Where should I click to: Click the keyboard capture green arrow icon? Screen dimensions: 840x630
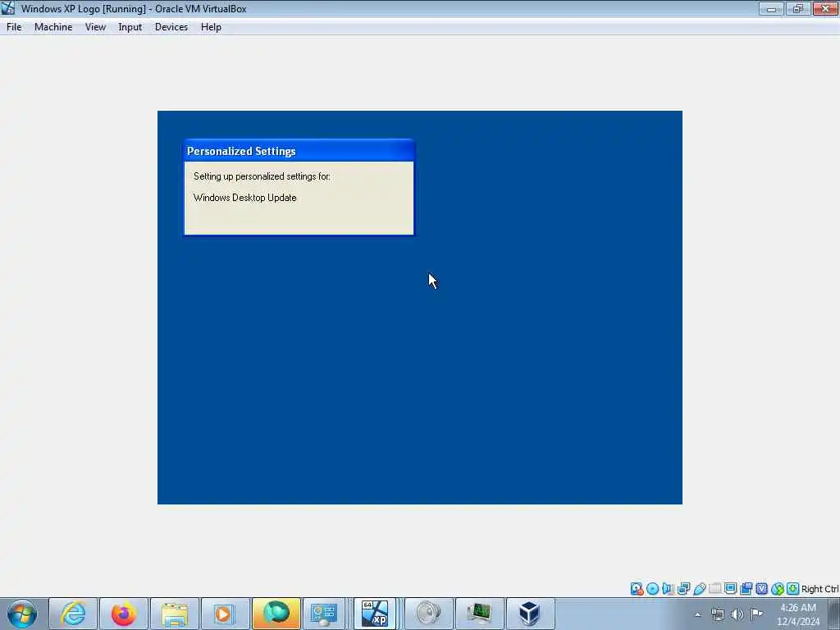(x=793, y=589)
